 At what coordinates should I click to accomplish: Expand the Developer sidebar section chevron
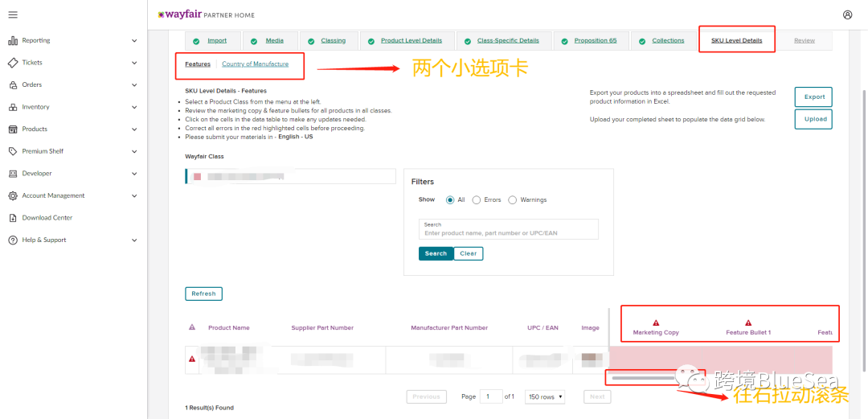(134, 174)
